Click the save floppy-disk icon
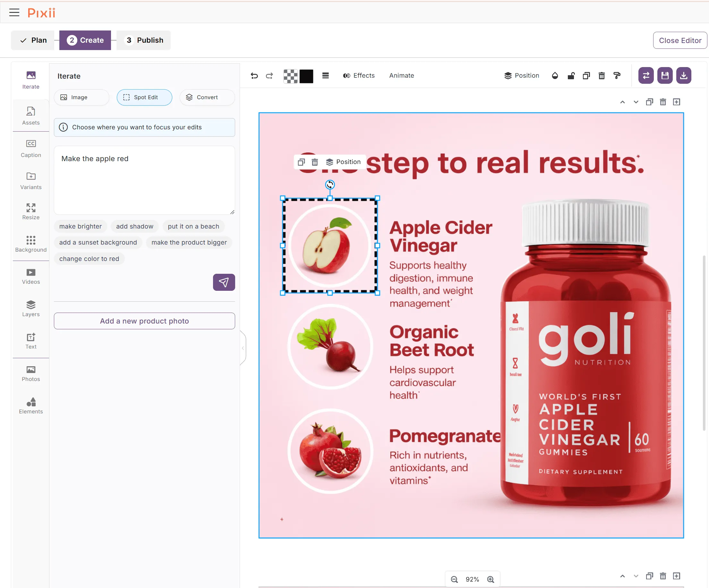 665,75
